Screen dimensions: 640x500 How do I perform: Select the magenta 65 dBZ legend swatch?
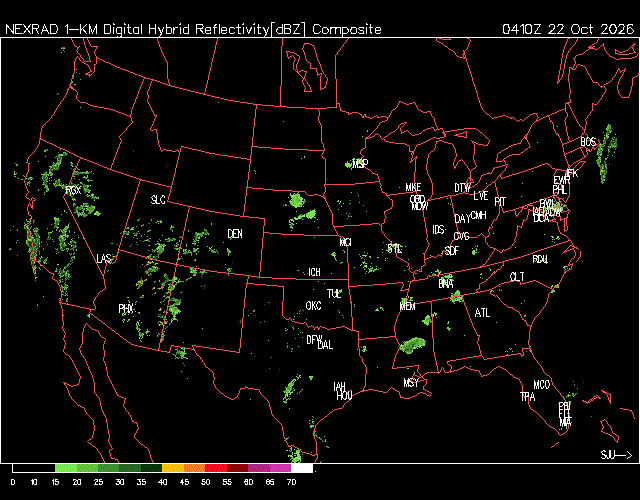pos(280,468)
